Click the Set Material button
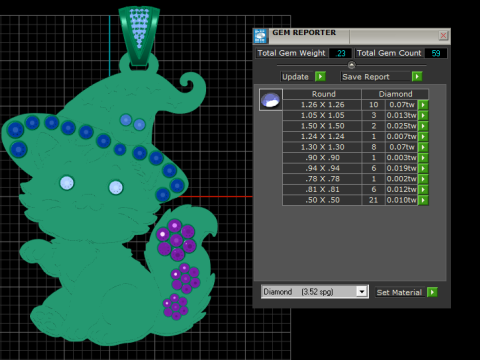This screenshot has height=360, width=480. click(400, 292)
